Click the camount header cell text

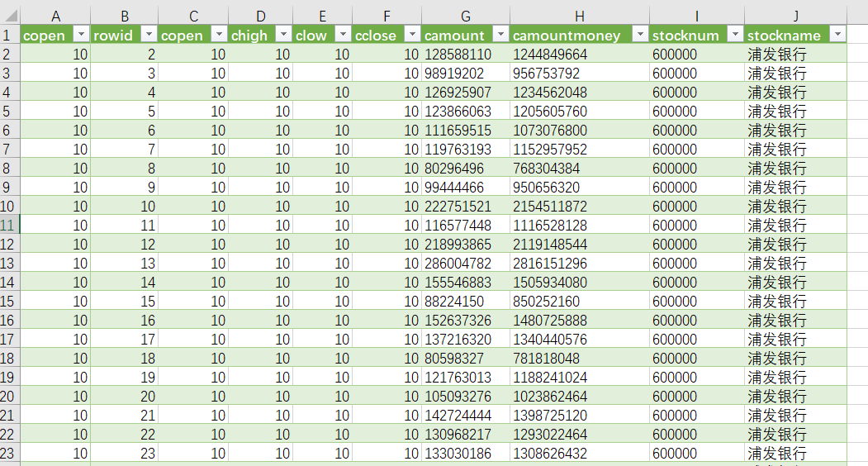(x=454, y=36)
